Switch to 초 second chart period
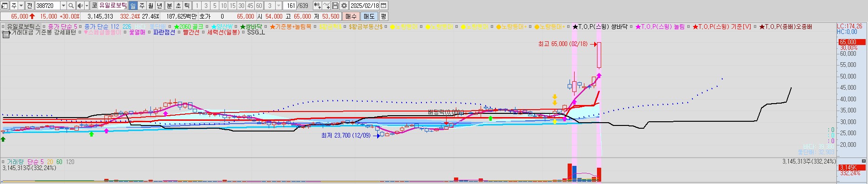This screenshot has width=868, height=184. point(178,6)
